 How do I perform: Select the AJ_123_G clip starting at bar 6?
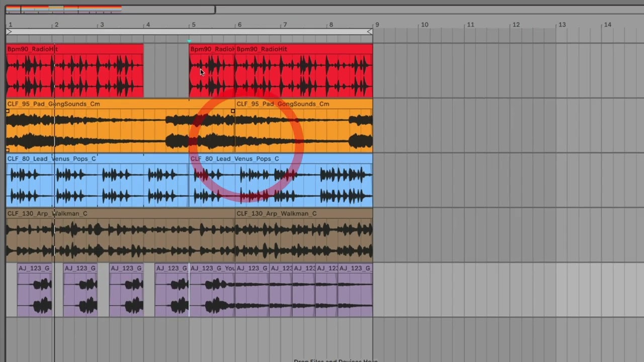click(x=252, y=290)
